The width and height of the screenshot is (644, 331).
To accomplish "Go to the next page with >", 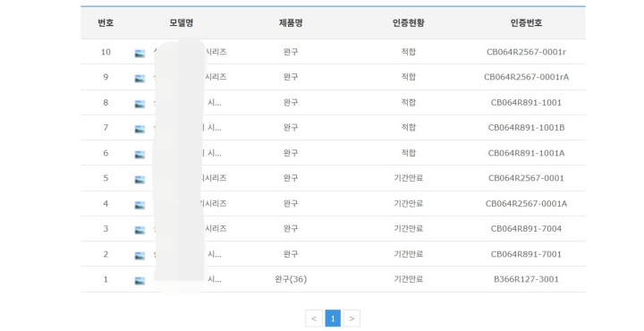I will coord(352,318).
